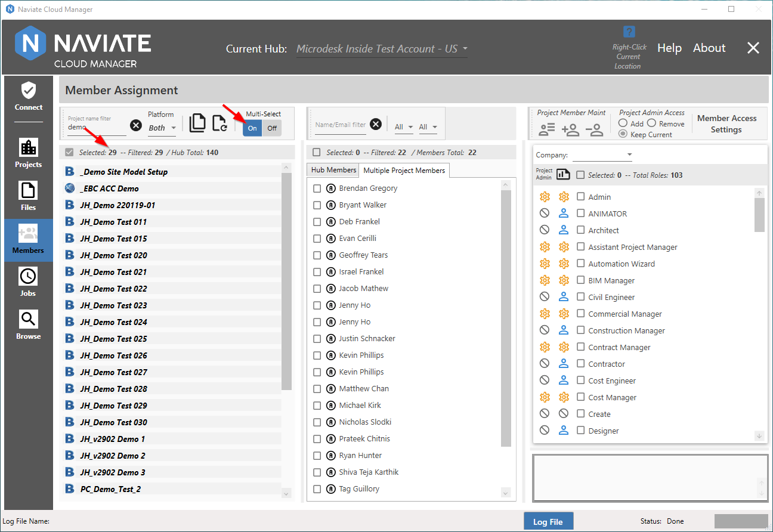This screenshot has height=532, width=773.
Task: Open the Jobs sidebar section
Action: [x=29, y=283]
